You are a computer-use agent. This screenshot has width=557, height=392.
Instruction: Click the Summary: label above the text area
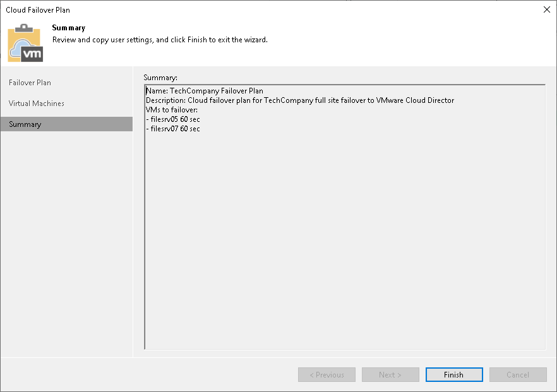pyautogui.click(x=159, y=77)
